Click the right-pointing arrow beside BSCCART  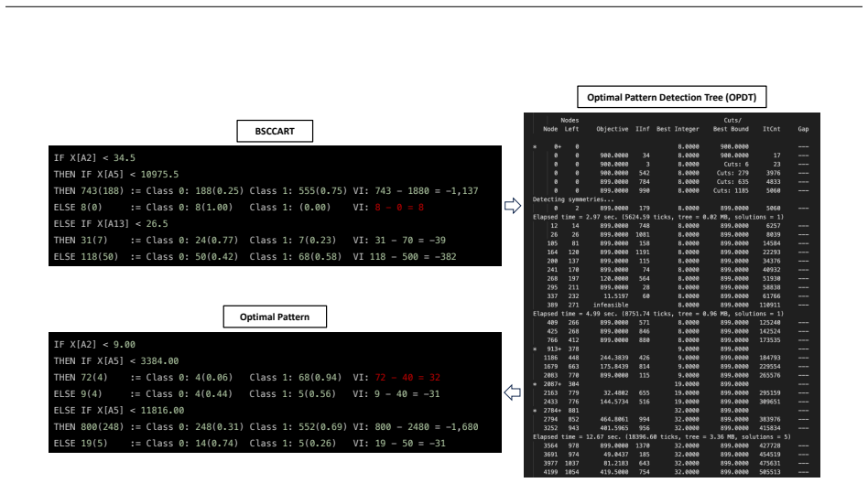pos(513,206)
